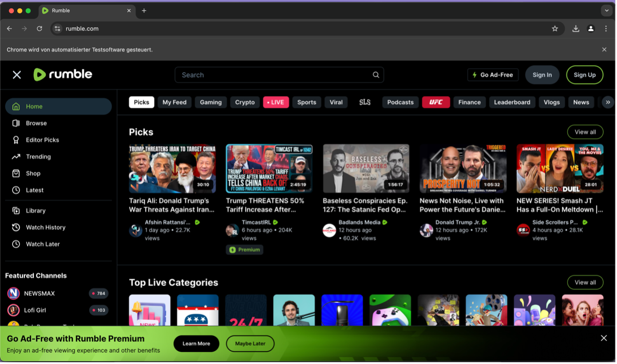
Task: Open Nerd Duel Smash JT thumbnail
Action: coord(560,168)
